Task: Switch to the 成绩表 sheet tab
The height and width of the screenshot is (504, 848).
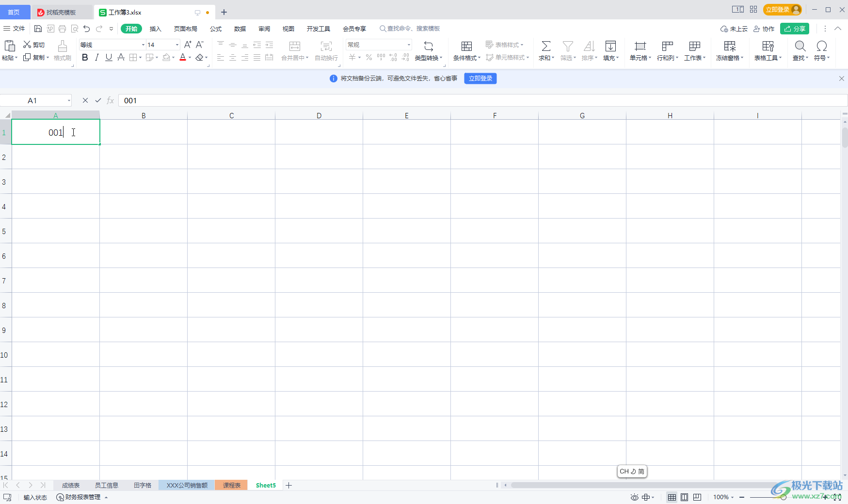Action: tap(71, 485)
